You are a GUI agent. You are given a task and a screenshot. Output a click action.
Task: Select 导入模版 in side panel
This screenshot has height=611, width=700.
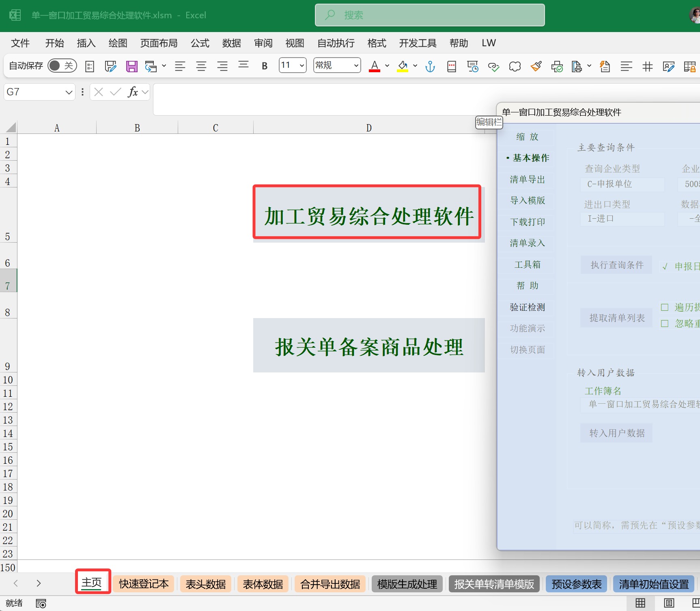[x=527, y=200]
